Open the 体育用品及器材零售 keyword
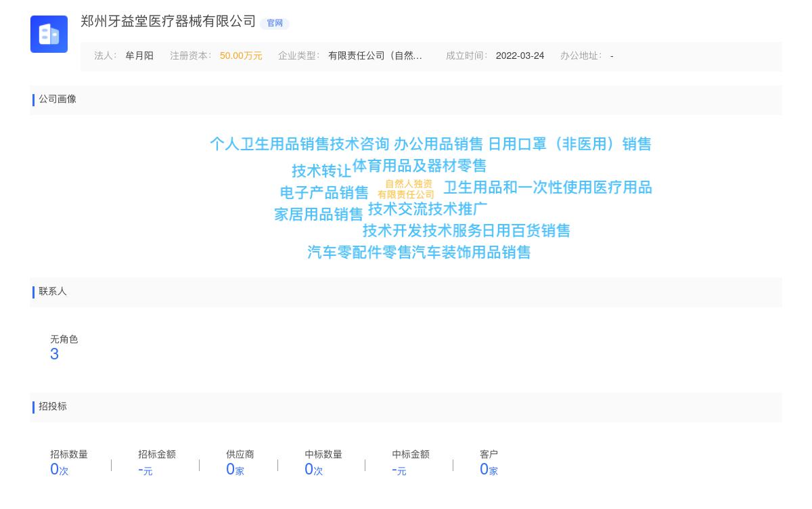This screenshot has height=509, width=812. point(420,166)
